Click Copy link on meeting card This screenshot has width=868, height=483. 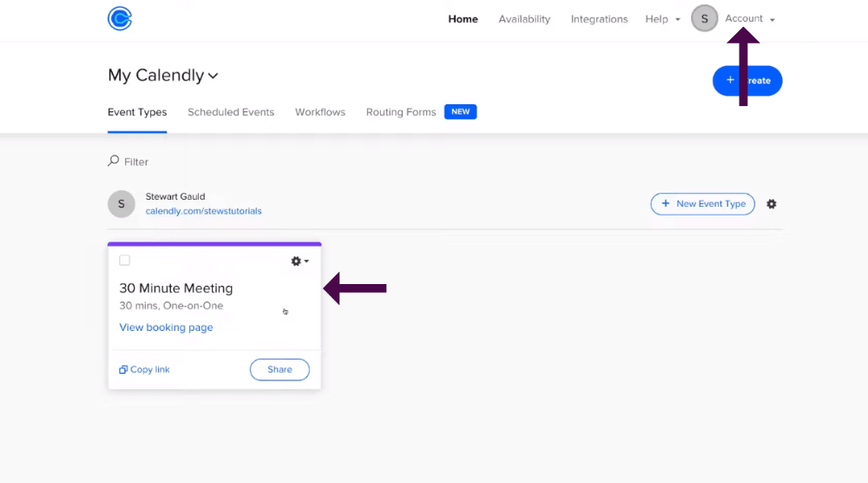tap(144, 369)
